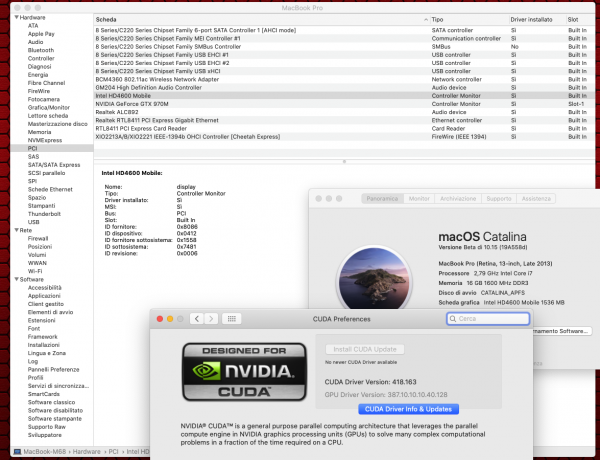Select Fibre Channel in sidebar
This screenshot has height=460, width=600.
[46, 83]
